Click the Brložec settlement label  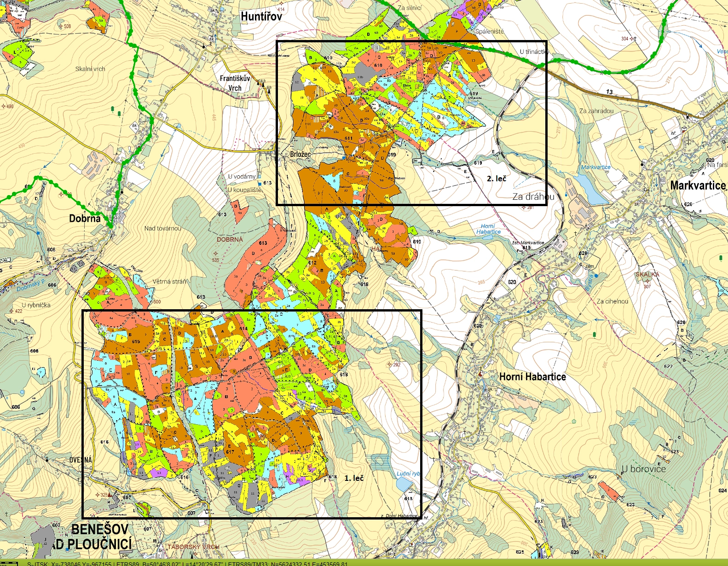point(300,155)
